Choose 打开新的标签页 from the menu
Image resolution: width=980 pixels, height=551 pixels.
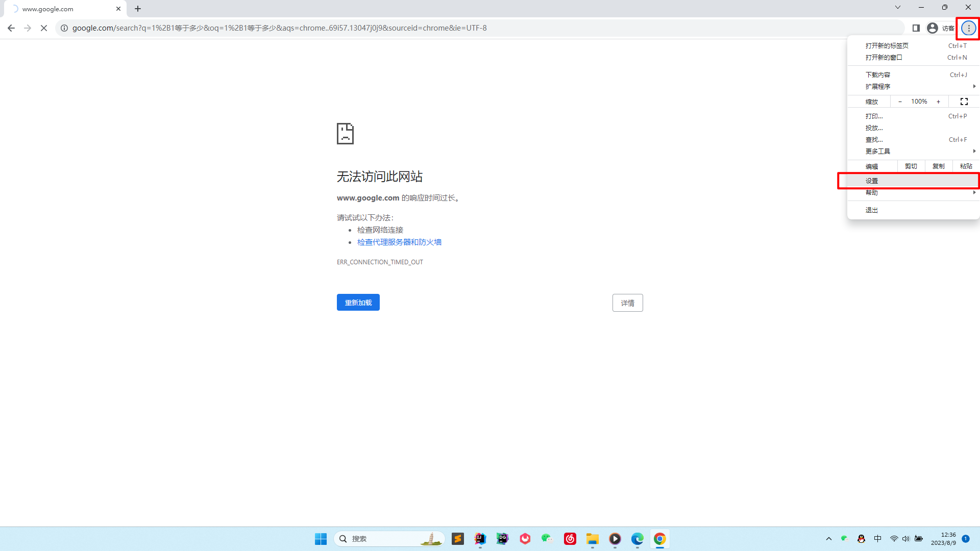pyautogui.click(x=914, y=45)
